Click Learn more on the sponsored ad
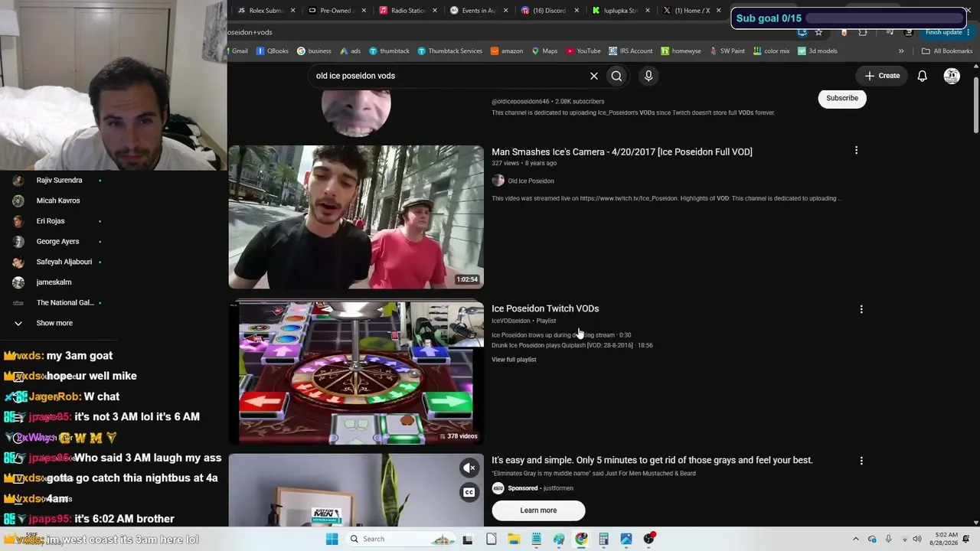 [x=538, y=510]
